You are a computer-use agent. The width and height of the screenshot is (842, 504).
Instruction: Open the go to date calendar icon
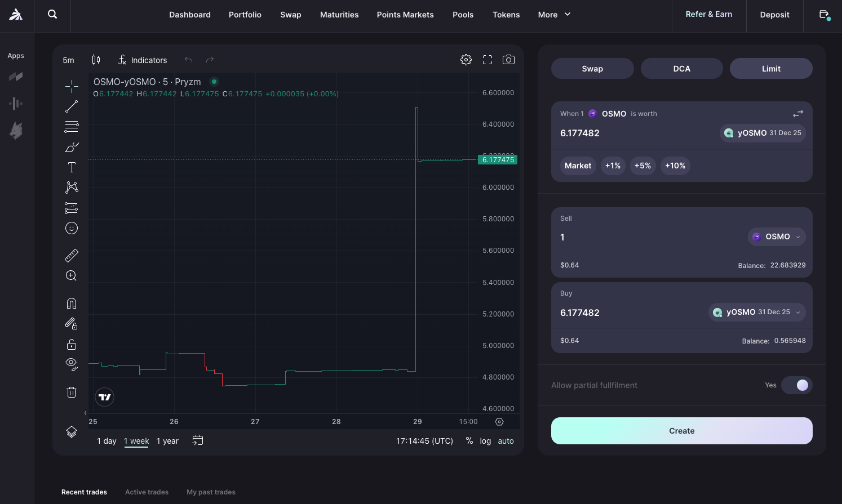pyautogui.click(x=198, y=440)
